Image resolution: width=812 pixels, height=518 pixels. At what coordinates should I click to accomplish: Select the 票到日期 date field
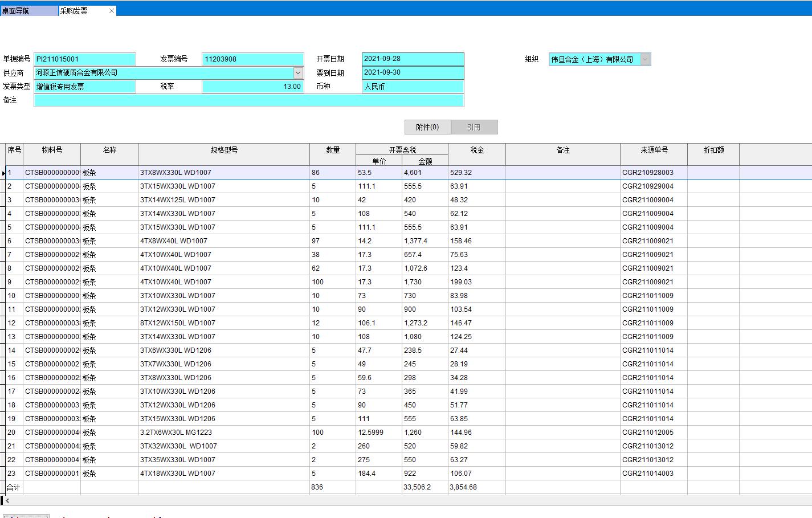click(x=413, y=72)
